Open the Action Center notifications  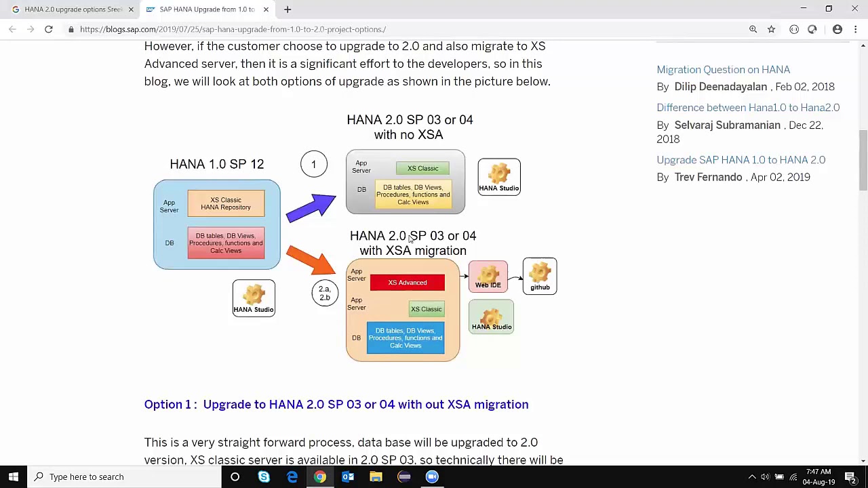pos(852,476)
